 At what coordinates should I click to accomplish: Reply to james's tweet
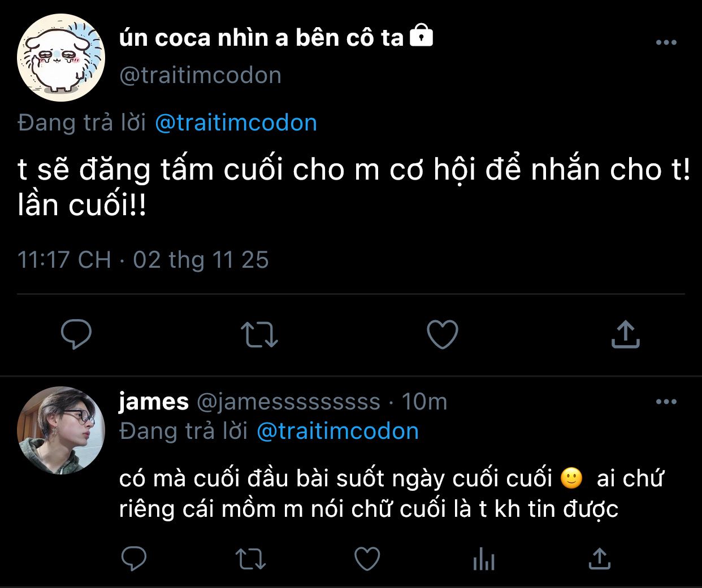click(x=134, y=559)
